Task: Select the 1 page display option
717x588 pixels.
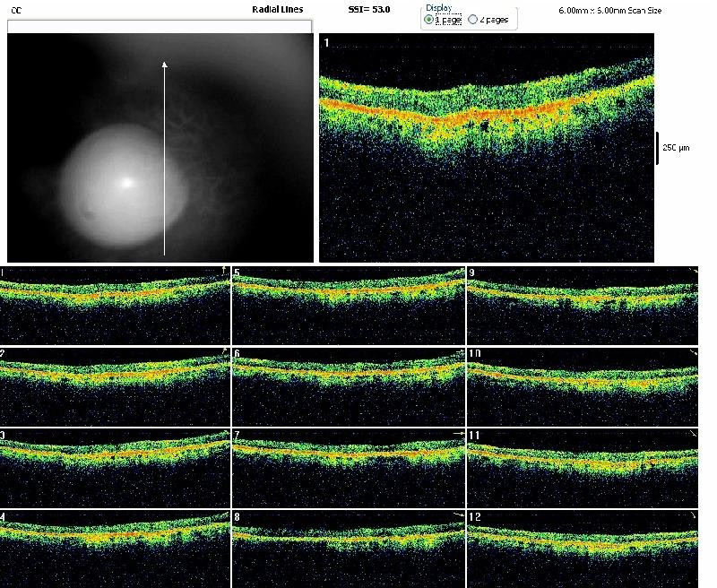Action: (x=429, y=19)
